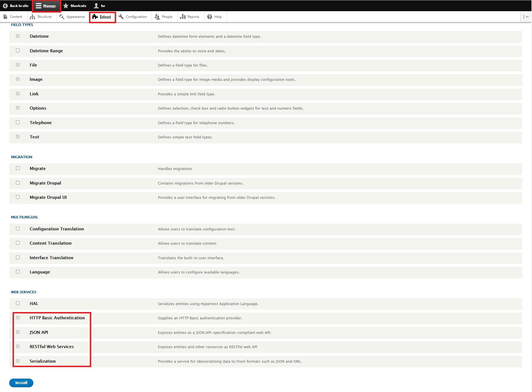Click the Help question mark icon
Screen dimensions: 532x392
coord(210,17)
